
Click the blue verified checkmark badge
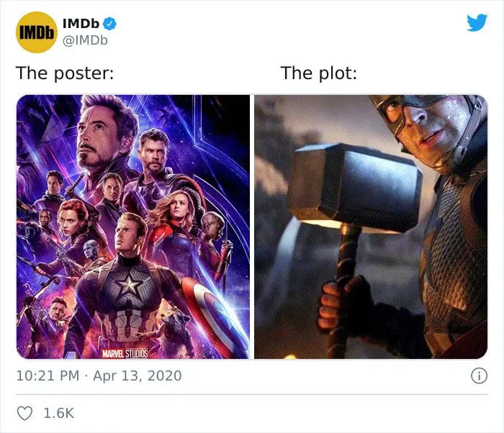pos(110,24)
